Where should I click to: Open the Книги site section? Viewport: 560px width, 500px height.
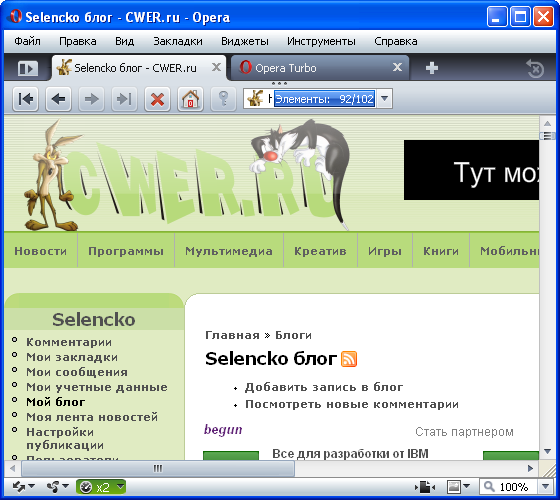click(x=441, y=251)
